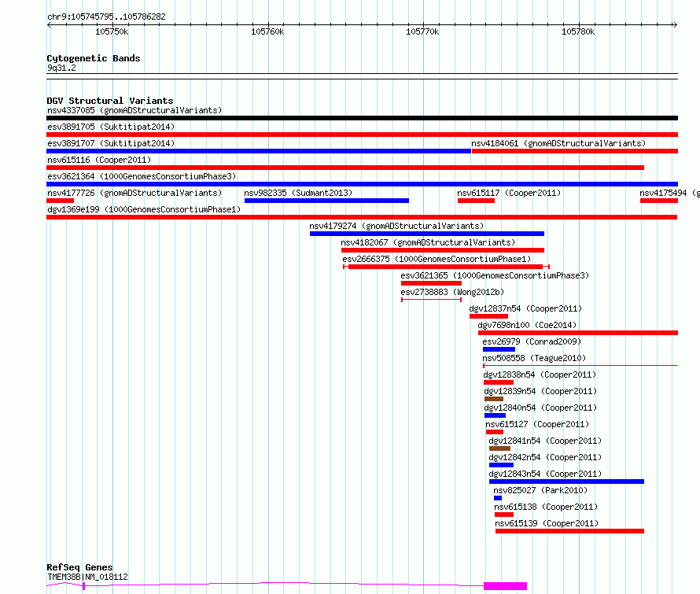Open variant esv3621365 1000Genomes Phase3 label
This screenshot has width=700, height=594.
pos(495,275)
